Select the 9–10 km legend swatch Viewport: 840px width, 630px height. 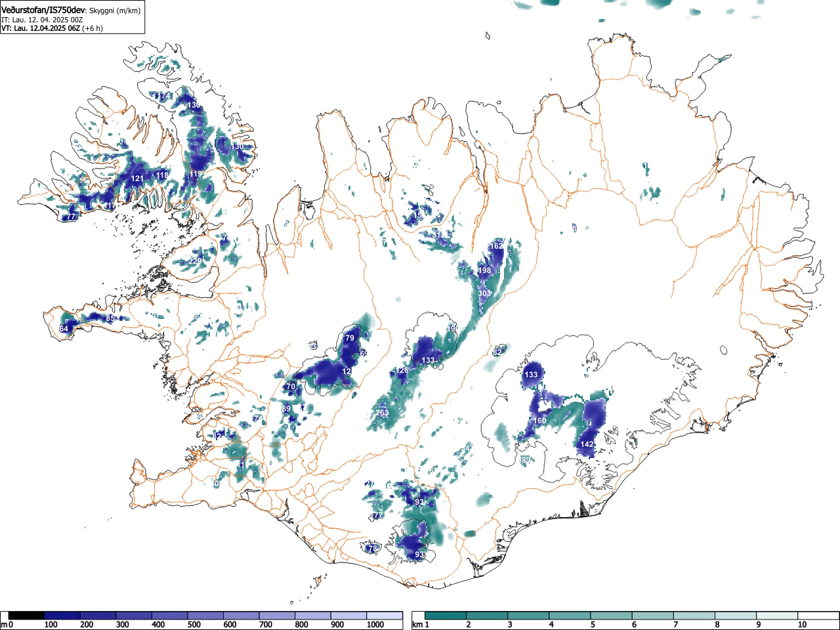[778, 616]
